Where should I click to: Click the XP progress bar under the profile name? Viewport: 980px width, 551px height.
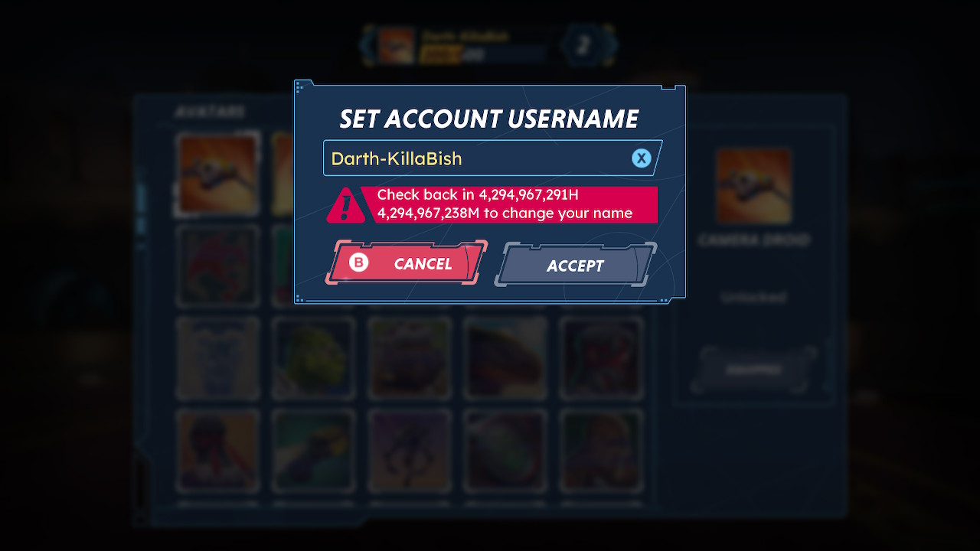482,54
